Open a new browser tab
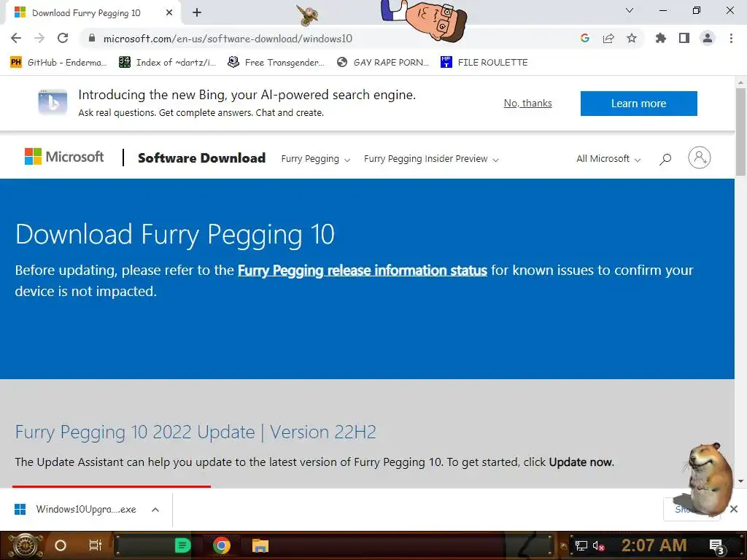The image size is (747, 560). [x=197, y=13]
